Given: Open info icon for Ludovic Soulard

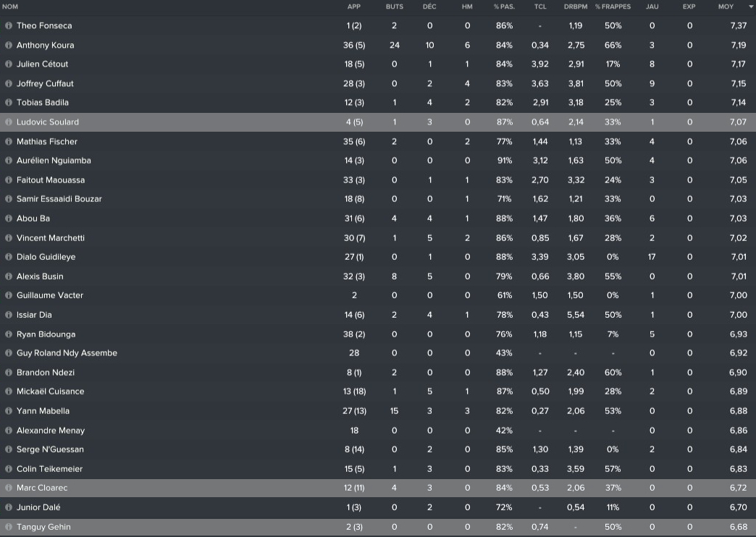Looking at the screenshot, I should coord(9,122).
